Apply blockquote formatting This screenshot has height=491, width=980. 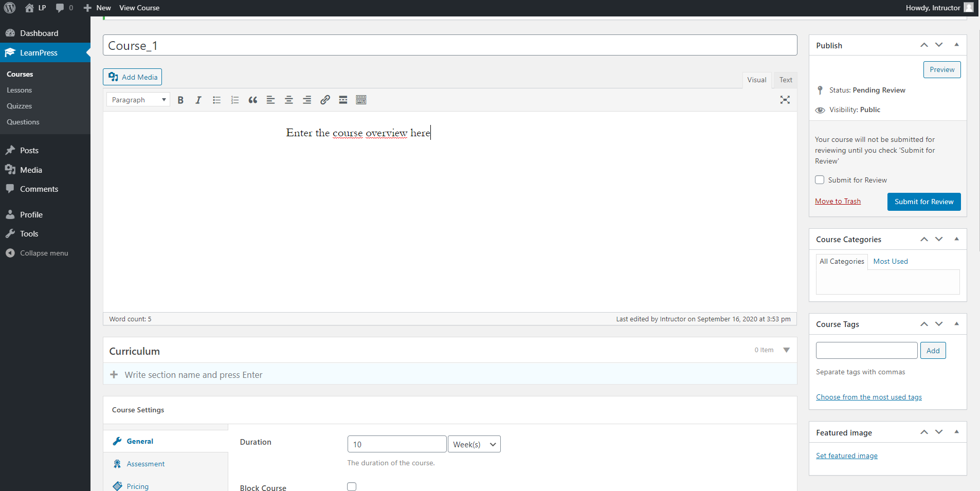[253, 100]
